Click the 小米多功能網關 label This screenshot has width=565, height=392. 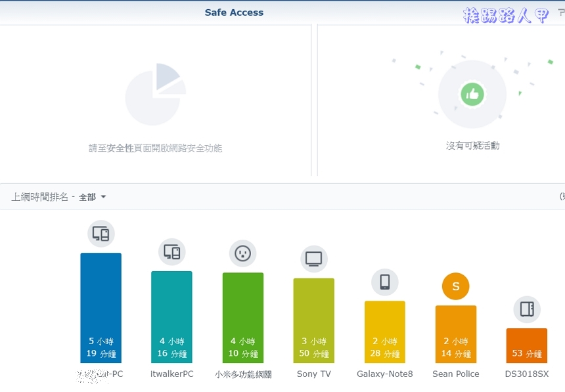tap(243, 374)
